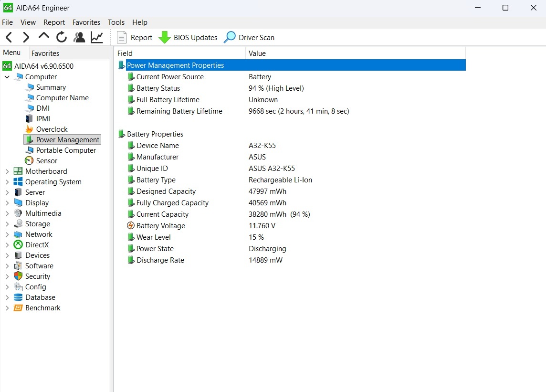Click the Forward navigation arrow

pos(26,37)
